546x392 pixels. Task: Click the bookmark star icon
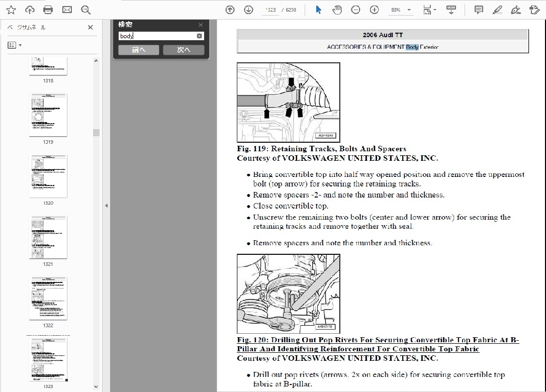tap(11, 10)
